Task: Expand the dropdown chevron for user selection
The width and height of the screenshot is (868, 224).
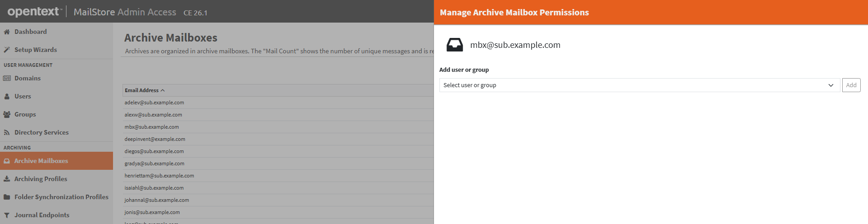Action: tap(830, 85)
